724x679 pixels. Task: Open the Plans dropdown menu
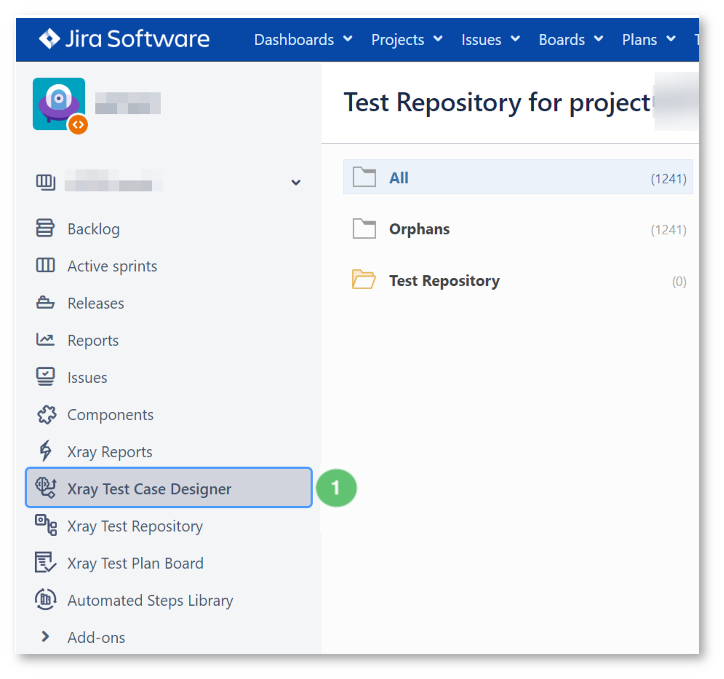tap(649, 40)
